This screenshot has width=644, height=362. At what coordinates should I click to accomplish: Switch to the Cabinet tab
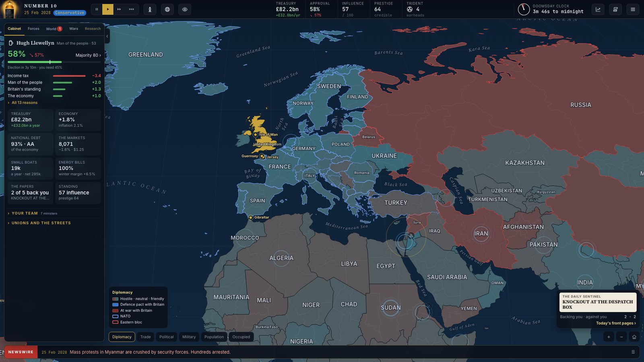point(14,29)
